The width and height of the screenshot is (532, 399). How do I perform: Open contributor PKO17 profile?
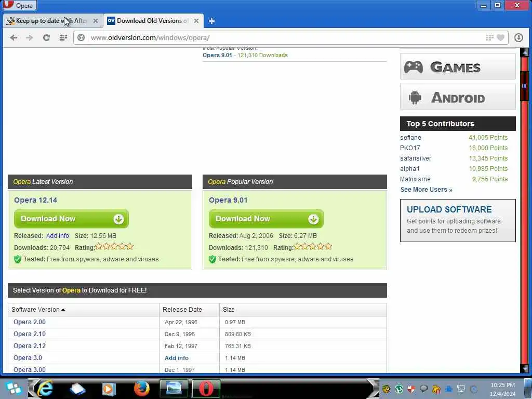coord(410,148)
